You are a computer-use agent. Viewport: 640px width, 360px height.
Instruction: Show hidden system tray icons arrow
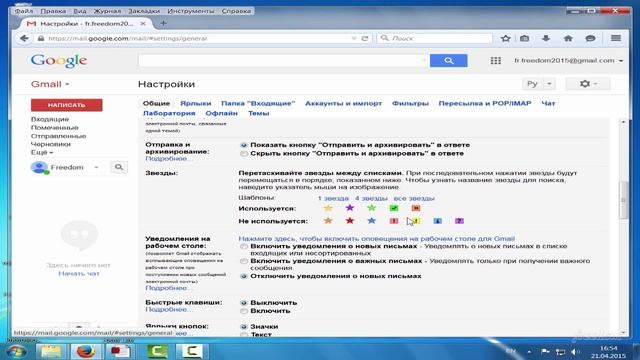[x=529, y=351]
